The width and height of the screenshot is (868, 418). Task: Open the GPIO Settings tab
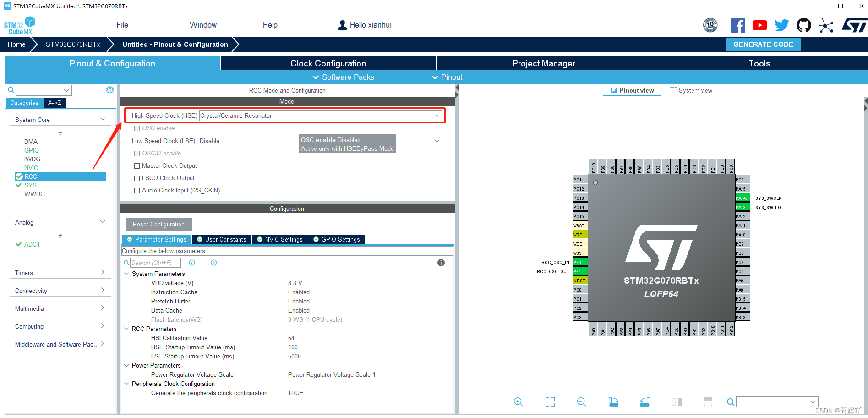[337, 240]
